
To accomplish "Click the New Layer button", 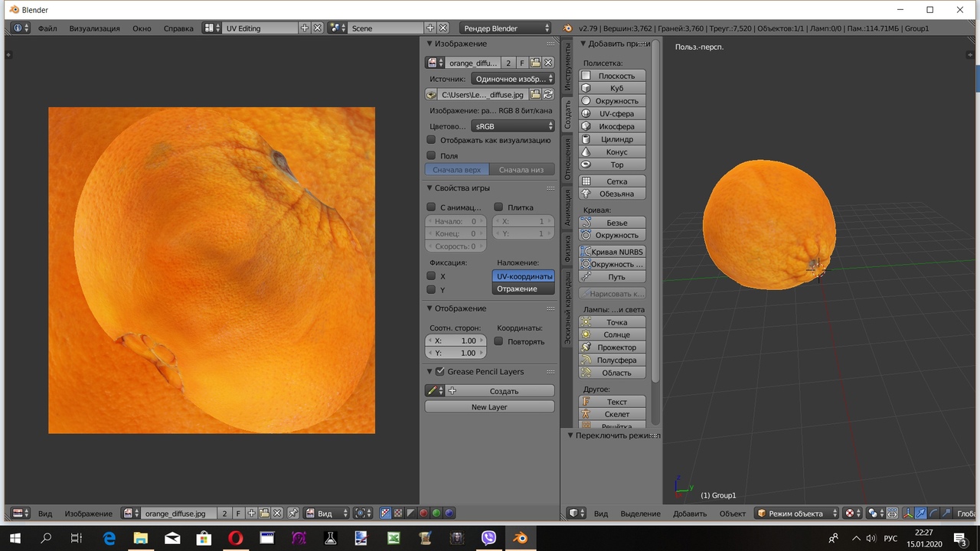I will (489, 407).
